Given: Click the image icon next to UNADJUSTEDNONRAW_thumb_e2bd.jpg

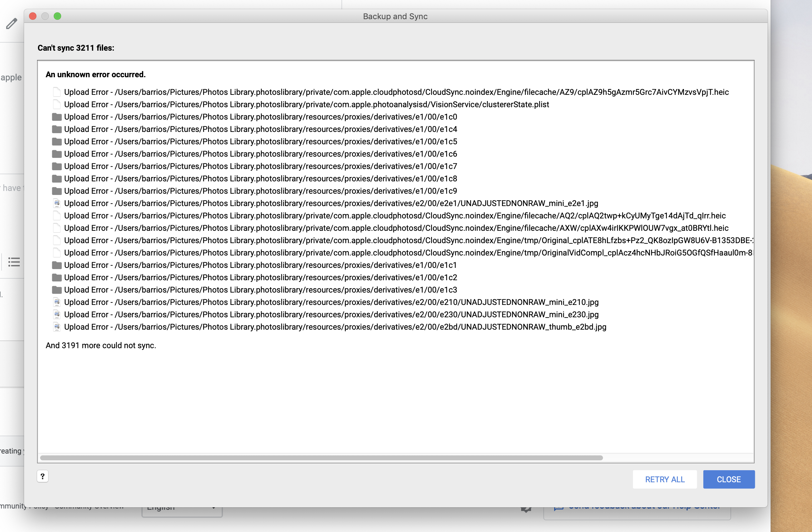Looking at the screenshot, I should pos(55,327).
